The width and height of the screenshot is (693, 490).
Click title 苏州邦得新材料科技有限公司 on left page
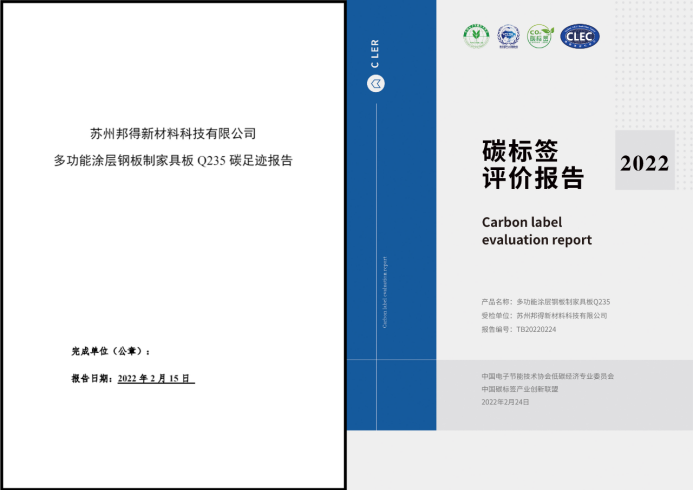[x=173, y=133]
